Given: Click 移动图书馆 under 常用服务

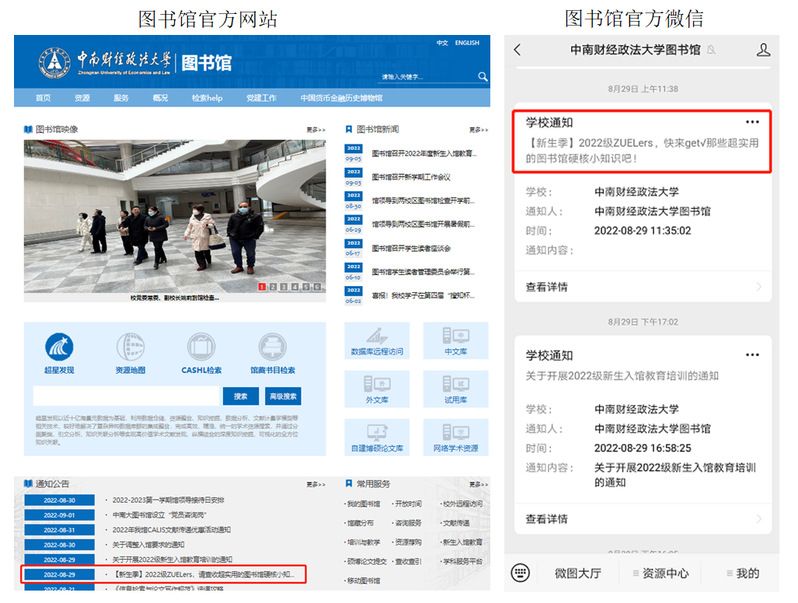Looking at the screenshot, I should coord(363,581).
